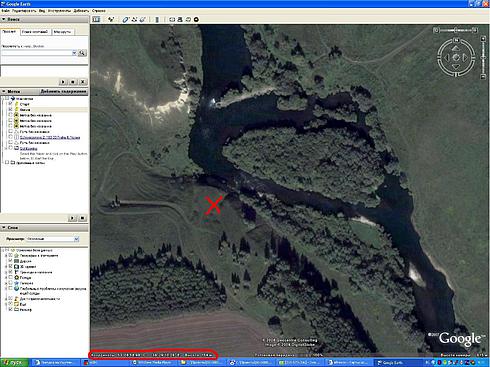The width and height of the screenshot is (490, 367).
Task: Toggle the Дороги layer checkbox
Action: coord(11,261)
